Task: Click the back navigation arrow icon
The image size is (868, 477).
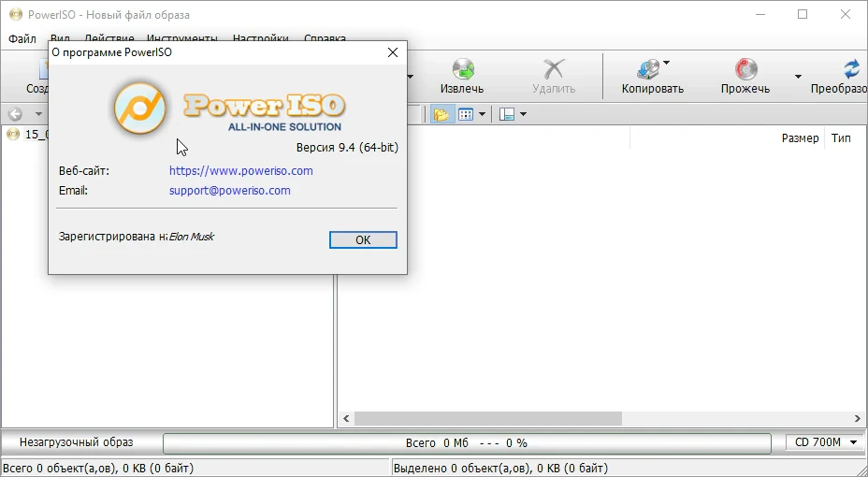Action: [16, 114]
